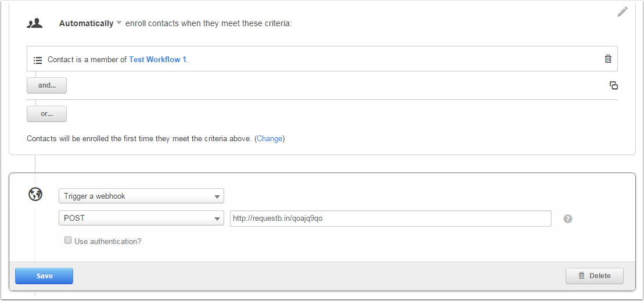Save the webhook action
This screenshot has height=301, width=644.
(44, 276)
